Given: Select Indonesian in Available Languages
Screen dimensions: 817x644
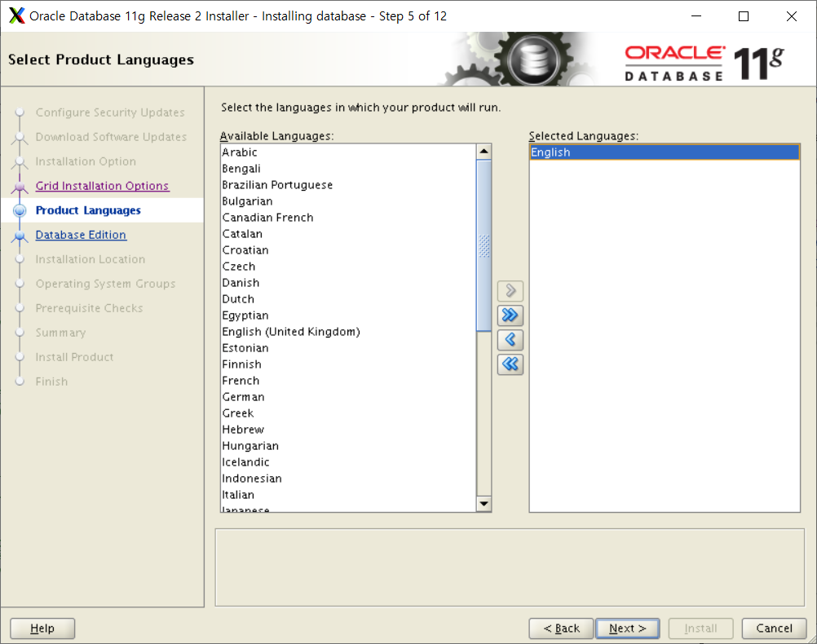Looking at the screenshot, I should click(348, 479).
